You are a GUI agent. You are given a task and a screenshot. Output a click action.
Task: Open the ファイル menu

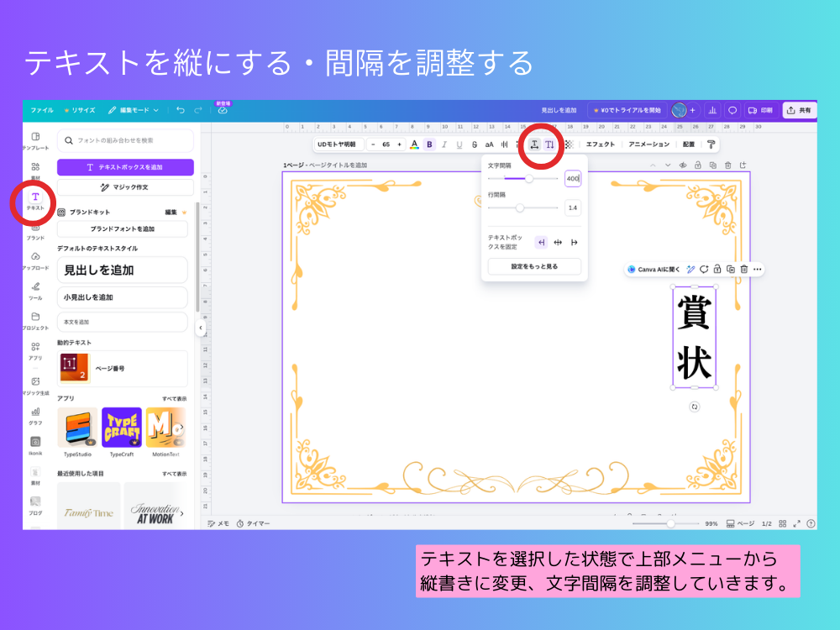tap(42, 110)
